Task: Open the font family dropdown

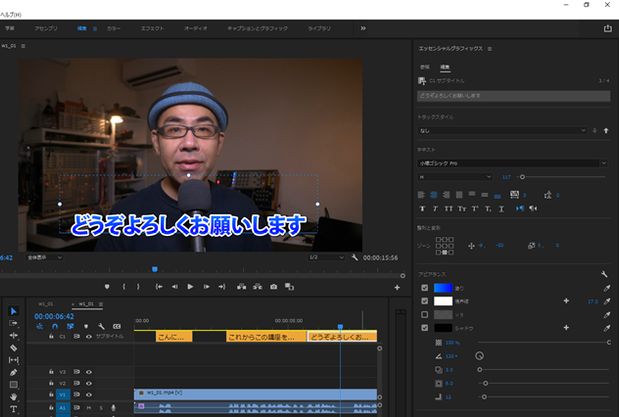Action: (512, 163)
